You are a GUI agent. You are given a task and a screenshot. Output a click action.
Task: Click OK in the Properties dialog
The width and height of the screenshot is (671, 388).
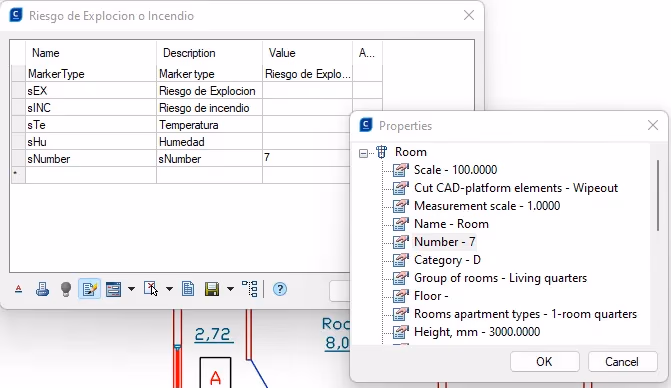click(x=544, y=362)
